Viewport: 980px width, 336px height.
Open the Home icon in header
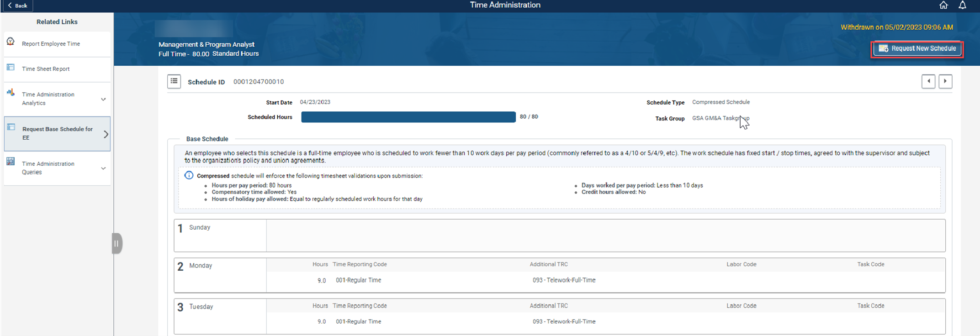coord(943,5)
